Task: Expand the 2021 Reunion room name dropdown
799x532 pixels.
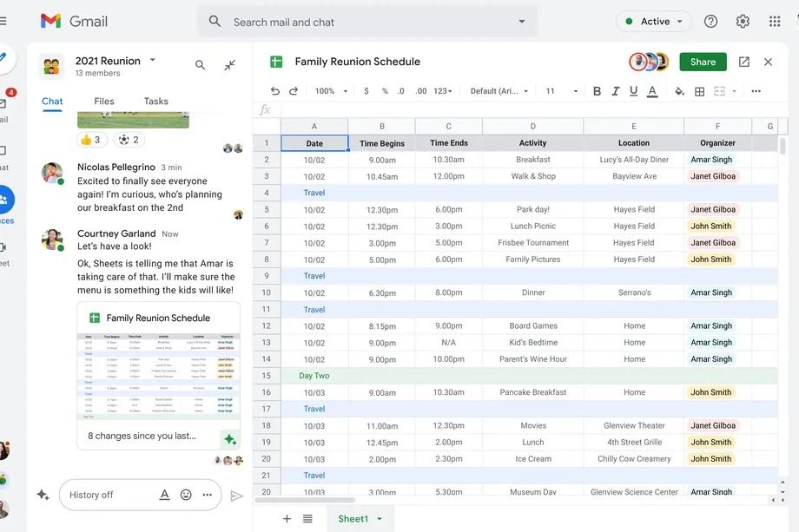Action: 151,60
